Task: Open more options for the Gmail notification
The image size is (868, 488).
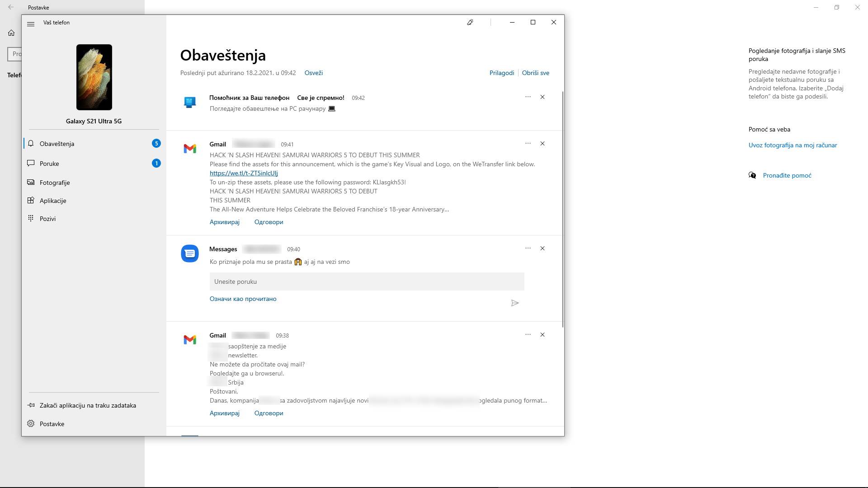Action: (528, 143)
